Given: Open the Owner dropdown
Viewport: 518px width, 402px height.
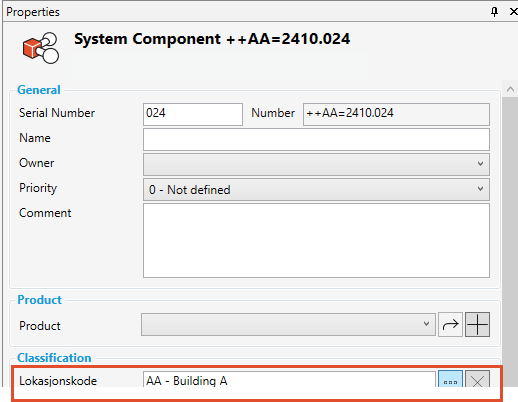Looking at the screenshot, I should pos(316,164).
